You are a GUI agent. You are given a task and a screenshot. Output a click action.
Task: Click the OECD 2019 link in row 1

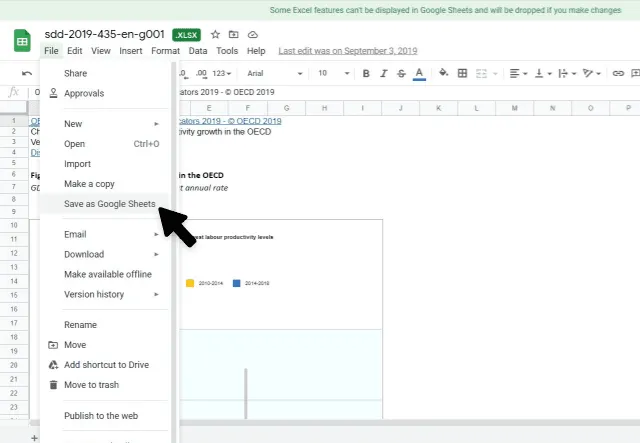point(230,121)
